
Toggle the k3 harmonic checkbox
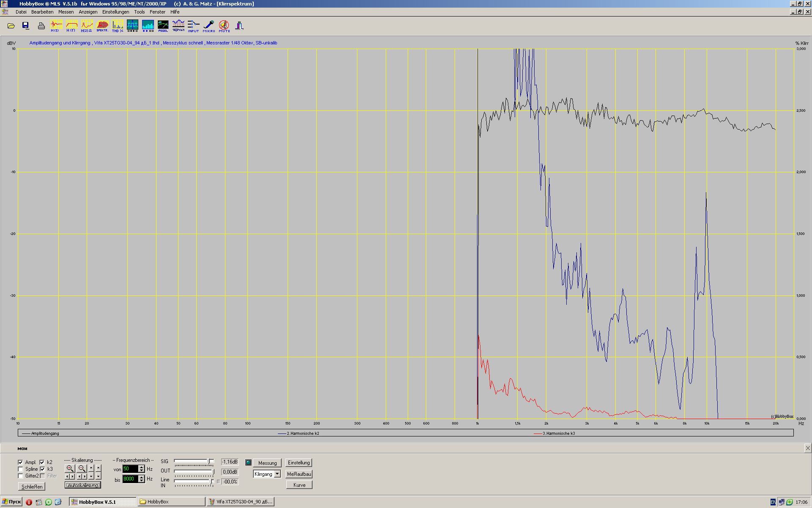(x=42, y=469)
